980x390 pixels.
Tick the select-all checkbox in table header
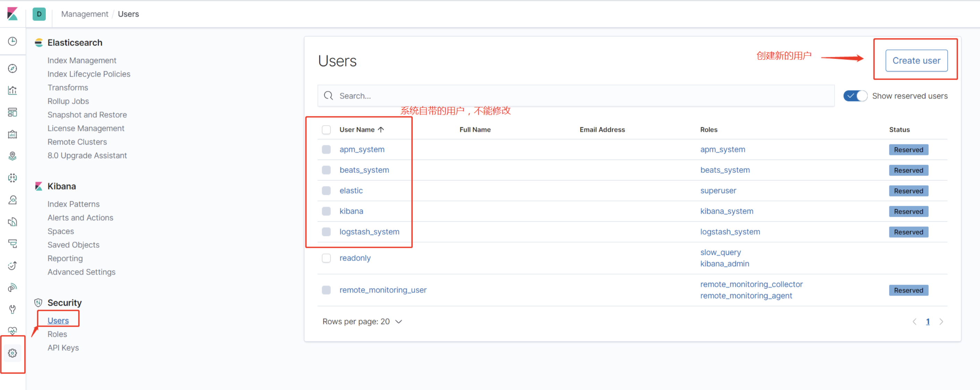click(326, 130)
